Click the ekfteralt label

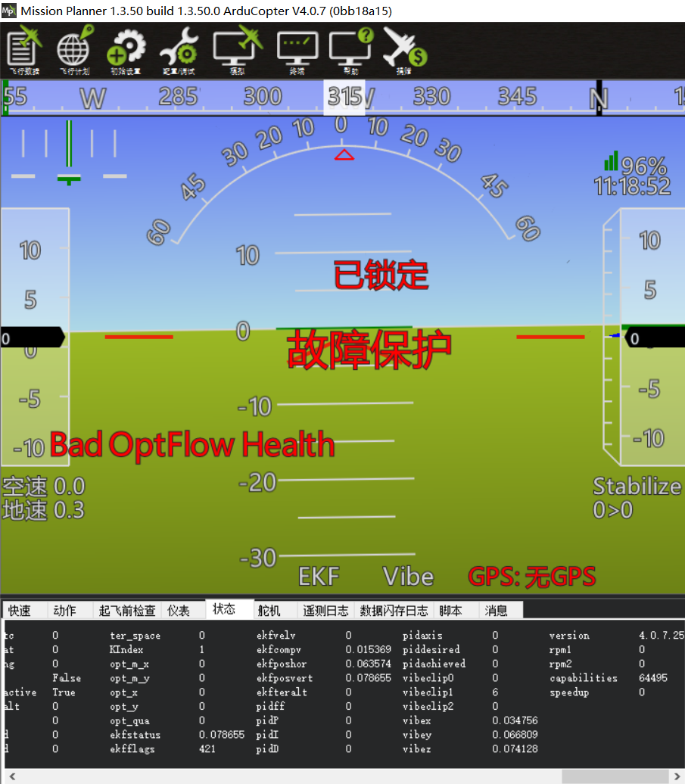pyautogui.click(x=282, y=692)
